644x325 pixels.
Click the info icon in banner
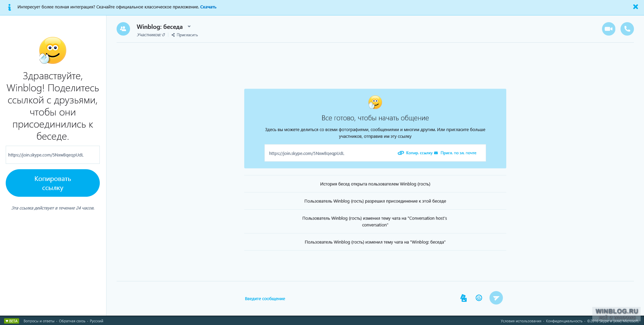(9, 7)
